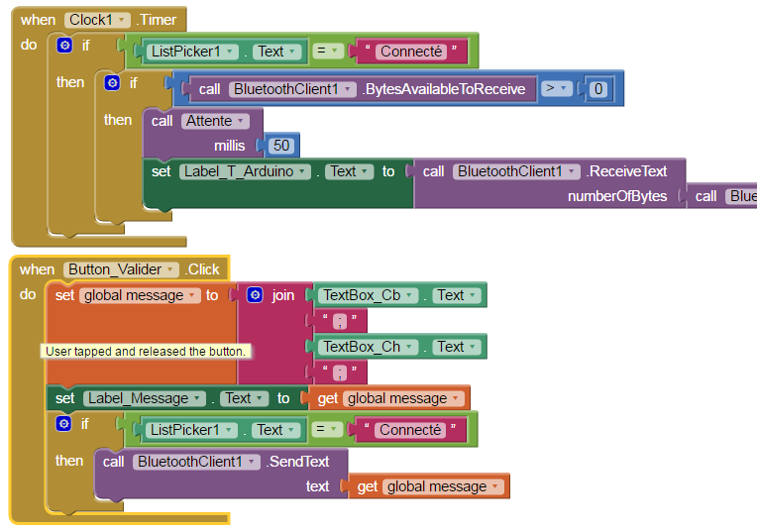Open the Text property dropdown of TextBox_Cb

pyautogui.click(x=457, y=295)
